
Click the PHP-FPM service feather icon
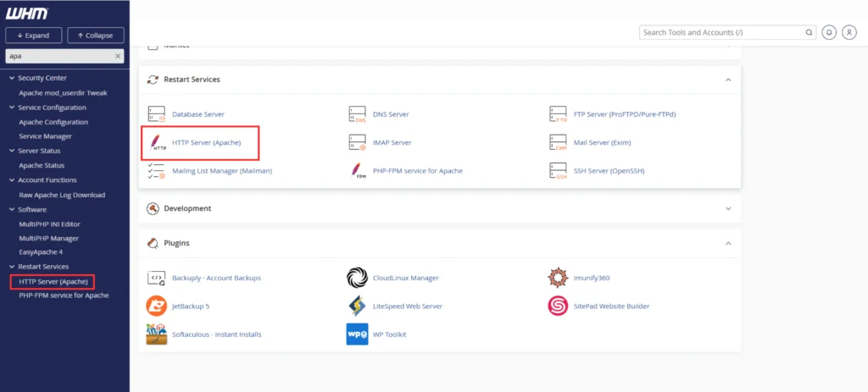click(358, 171)
